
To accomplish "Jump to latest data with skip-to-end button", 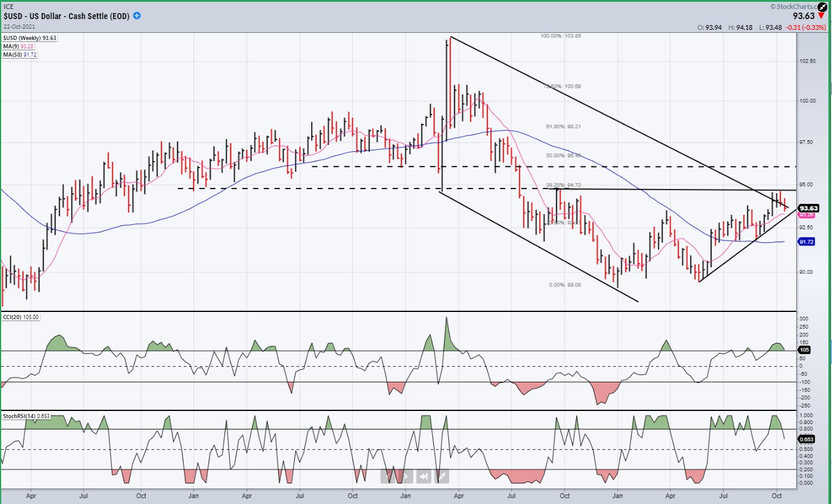I will click(x=424, y=476).
